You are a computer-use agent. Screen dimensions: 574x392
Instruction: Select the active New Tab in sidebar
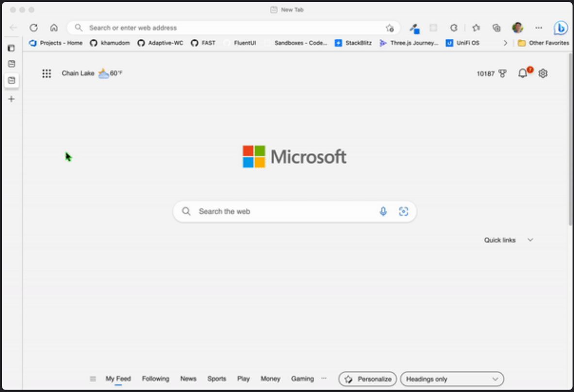point(11,80)
